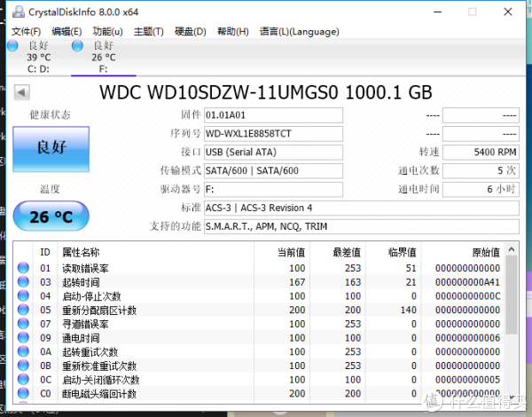The height and width of the screenshot is (417, 532).
Task: Click the interface field USB (Serial ATA)
Action: pyautogui.click(x=273, y=152)
